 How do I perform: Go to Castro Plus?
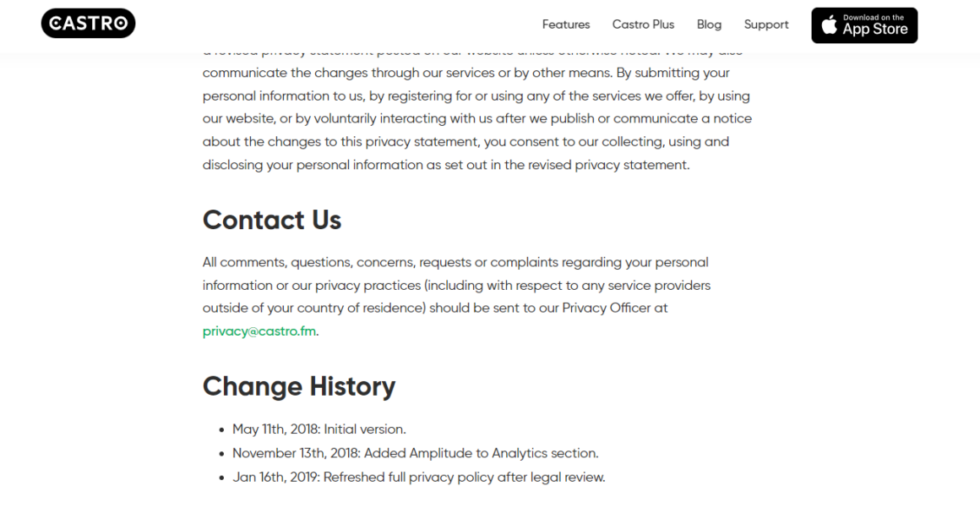click(x=643, y=25)
